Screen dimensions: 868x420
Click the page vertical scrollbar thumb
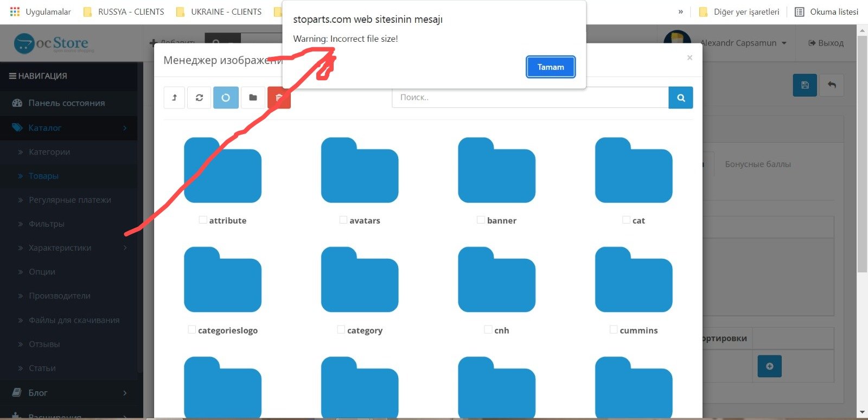pos(862,154)
